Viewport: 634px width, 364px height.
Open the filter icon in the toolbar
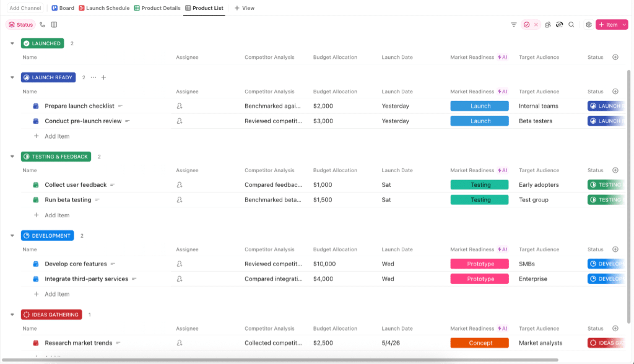pos(513,25)
